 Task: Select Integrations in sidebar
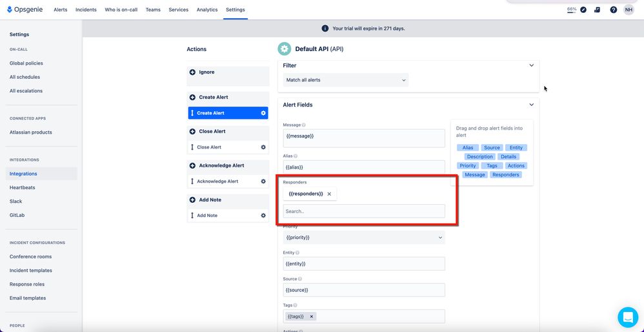click(41, 174)
